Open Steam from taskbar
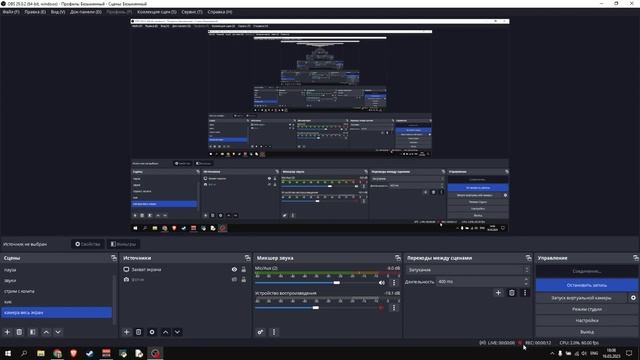The width and height of the screenshot is (640, 360). tap(90, 353)
